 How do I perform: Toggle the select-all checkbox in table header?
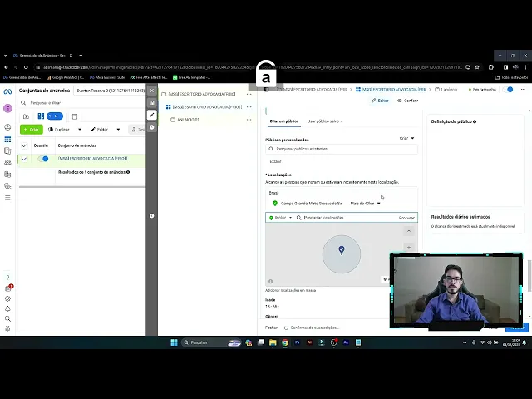click(24, 145)
